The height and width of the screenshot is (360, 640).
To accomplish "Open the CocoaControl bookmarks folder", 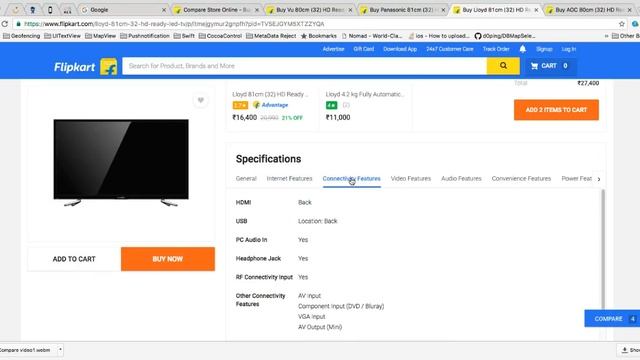I will coord(220,36).
